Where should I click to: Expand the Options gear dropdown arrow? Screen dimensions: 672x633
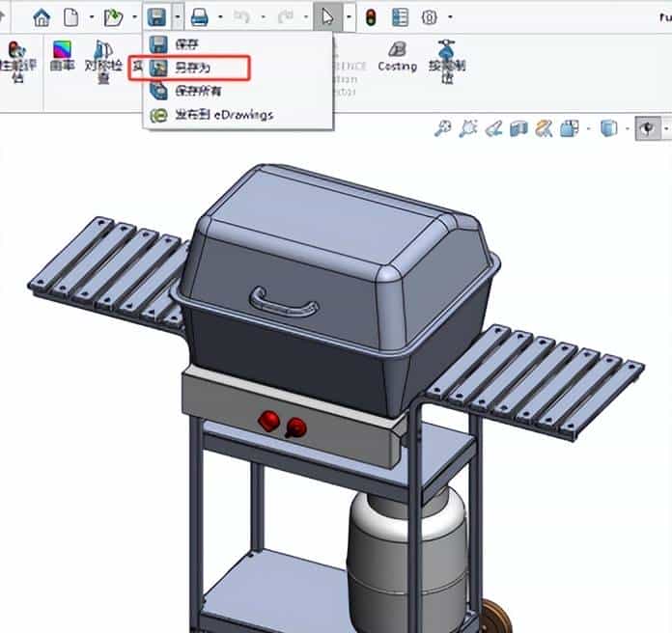[x=450, y=17]
